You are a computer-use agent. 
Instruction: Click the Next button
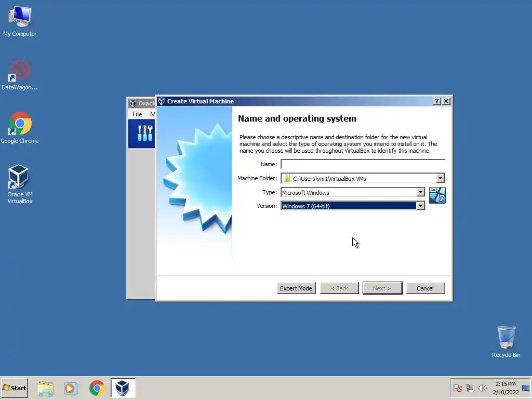[382, 288]
